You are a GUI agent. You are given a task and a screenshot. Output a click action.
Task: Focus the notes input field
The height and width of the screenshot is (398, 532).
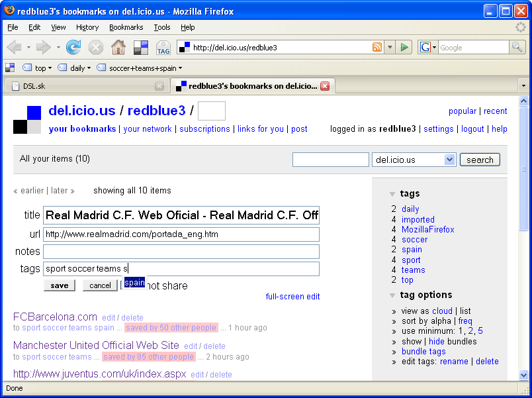181,252
